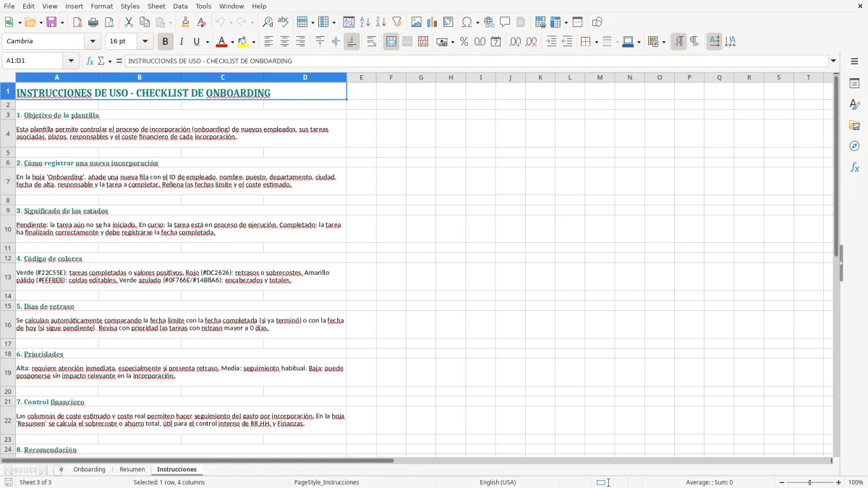Apply the yellow background color swatch

coord(243,42)
